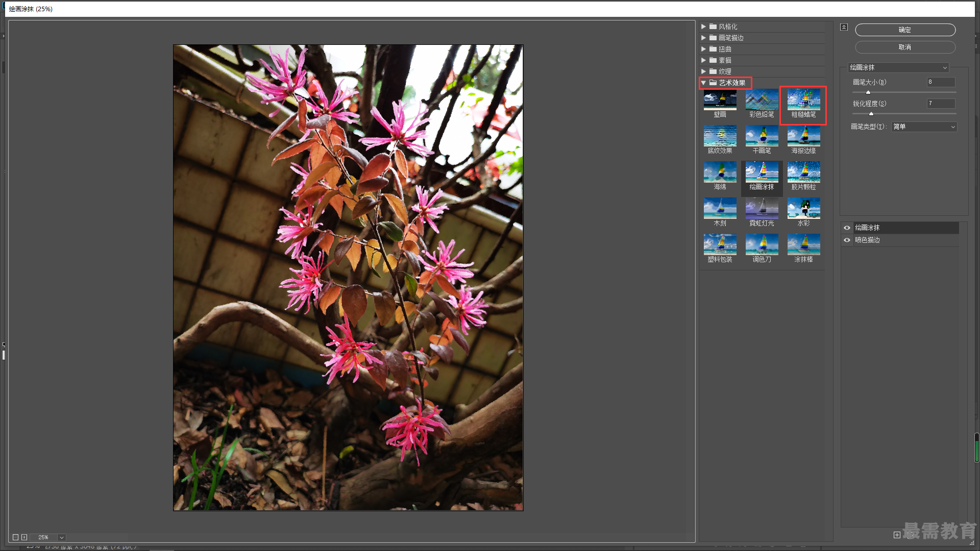Select the 调色刀 filter thumbnail
The height and width of the screenshot is (551, 980).
(762, 245)
